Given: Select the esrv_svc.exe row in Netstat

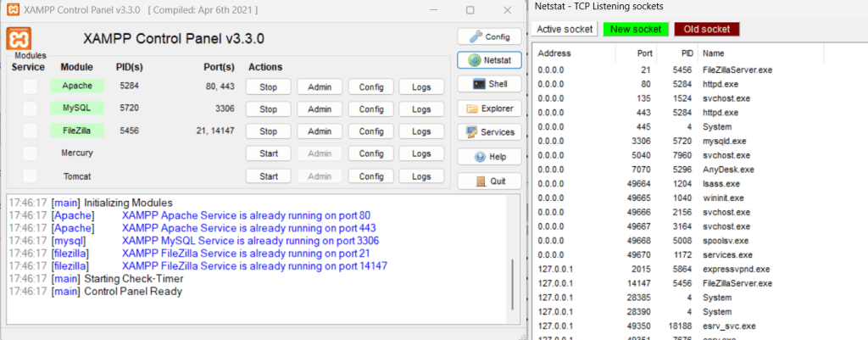Looking at the screenshot, I should click(x=699, y=326).
